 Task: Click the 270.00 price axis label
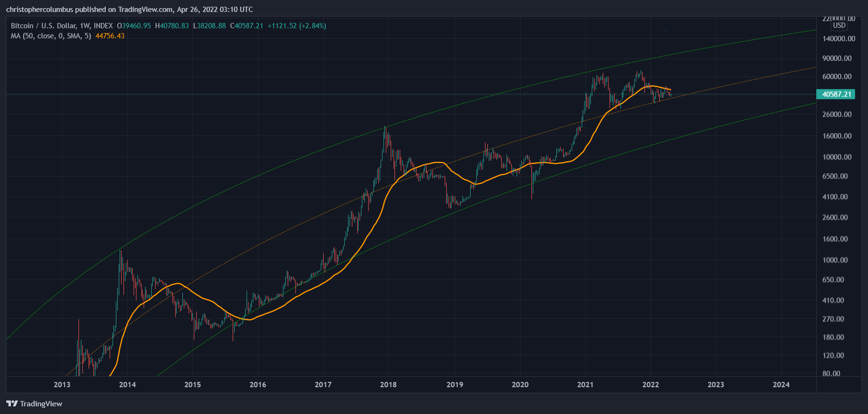click(x=833, y=319)
